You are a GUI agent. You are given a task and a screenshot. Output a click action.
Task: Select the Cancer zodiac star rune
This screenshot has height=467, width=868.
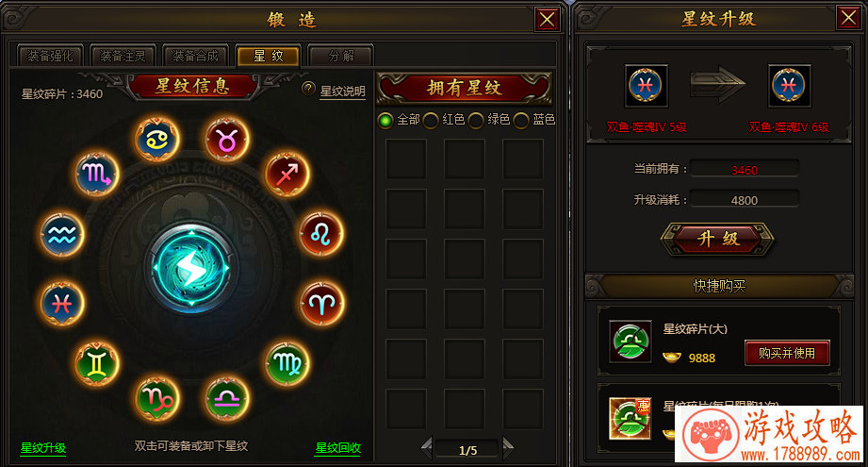[157, 139]
